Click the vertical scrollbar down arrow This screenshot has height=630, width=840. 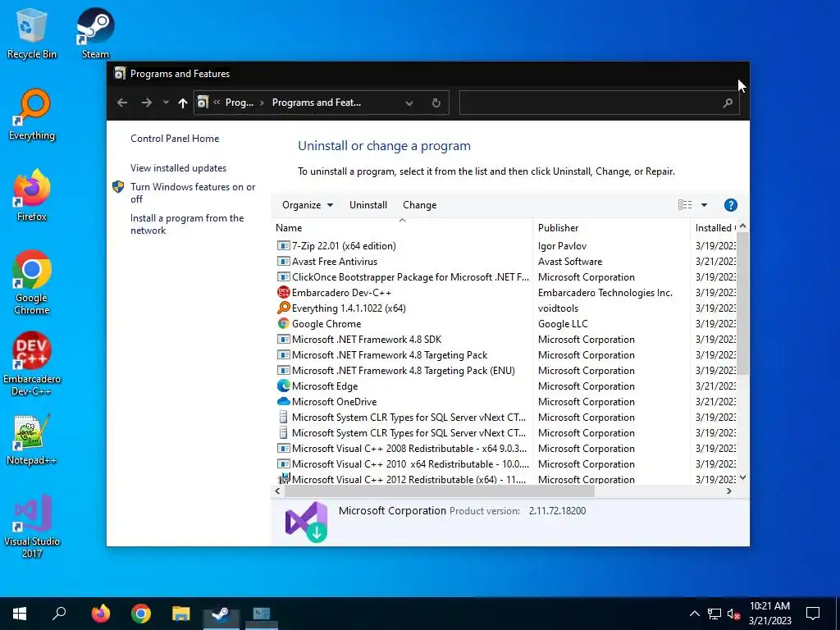pos(742,477)
